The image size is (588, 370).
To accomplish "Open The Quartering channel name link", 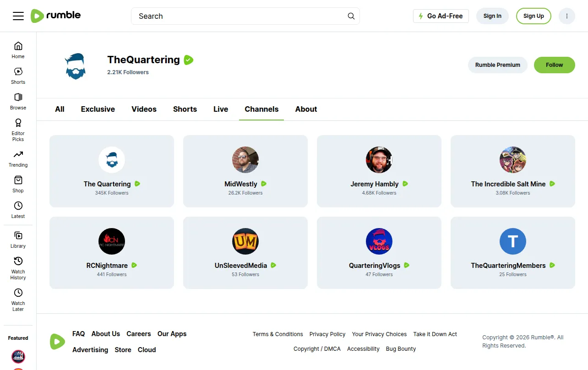I will point(107,184).
